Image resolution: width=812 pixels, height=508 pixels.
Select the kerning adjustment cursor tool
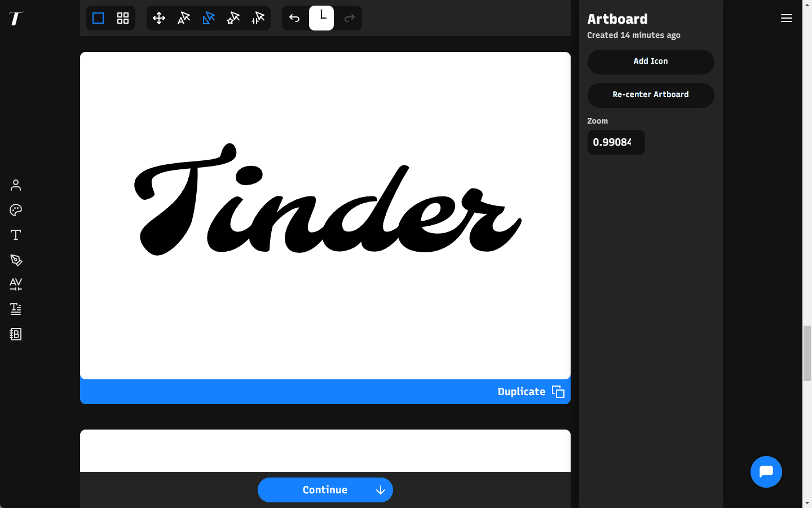258,18
